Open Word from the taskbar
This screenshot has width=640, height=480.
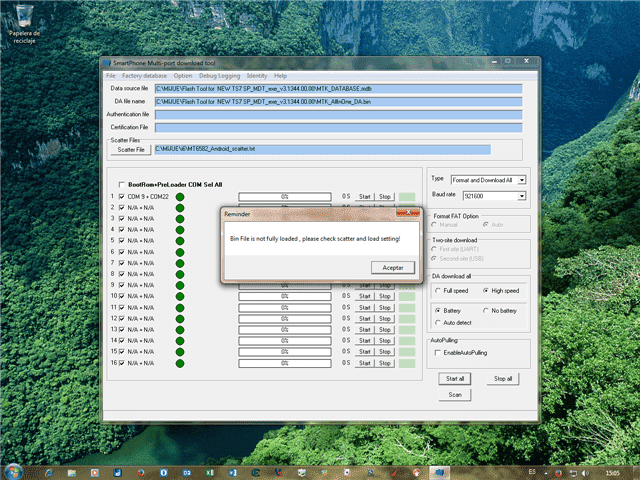coord(233,473)
